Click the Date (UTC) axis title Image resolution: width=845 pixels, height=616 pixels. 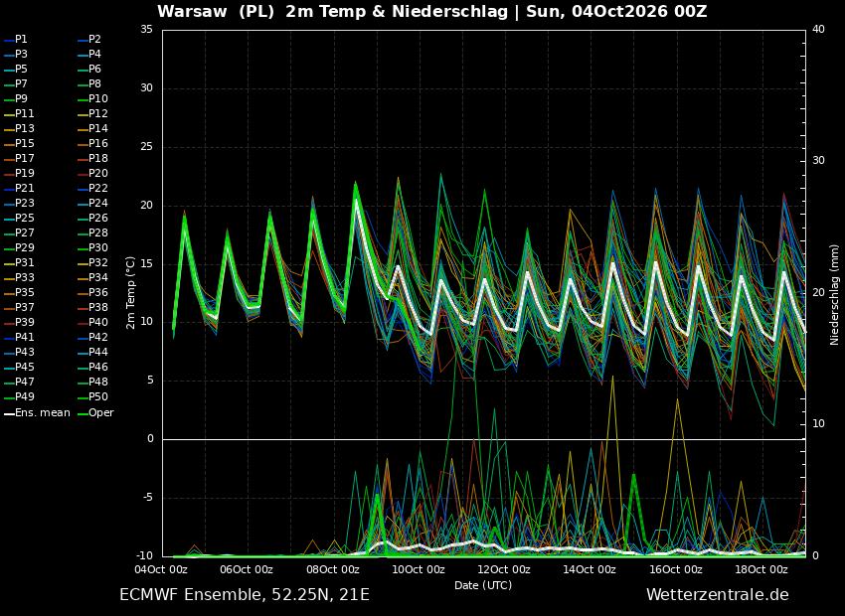coord(483,585)
